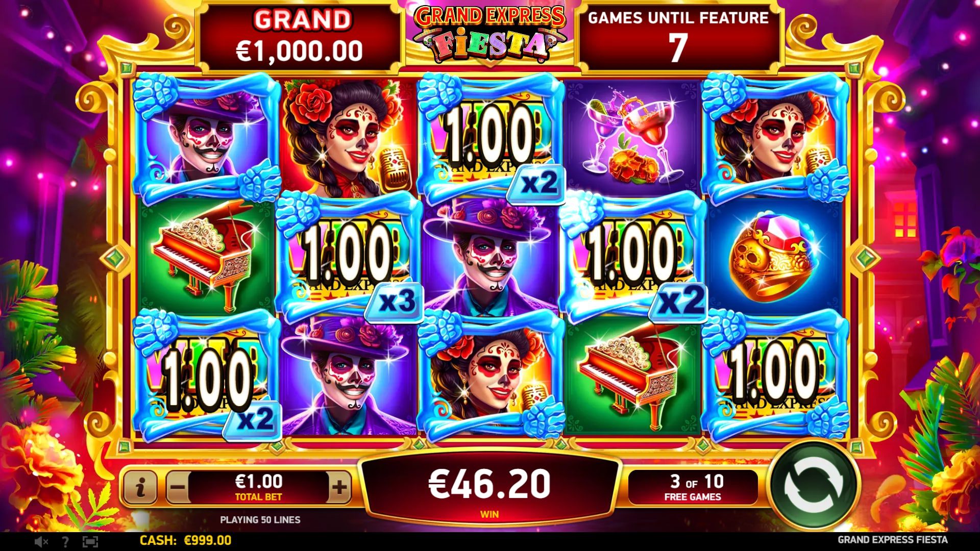The image size is (980, 551).
Task: Click the framed woman symbol top right
Action: tap(776, 137)
